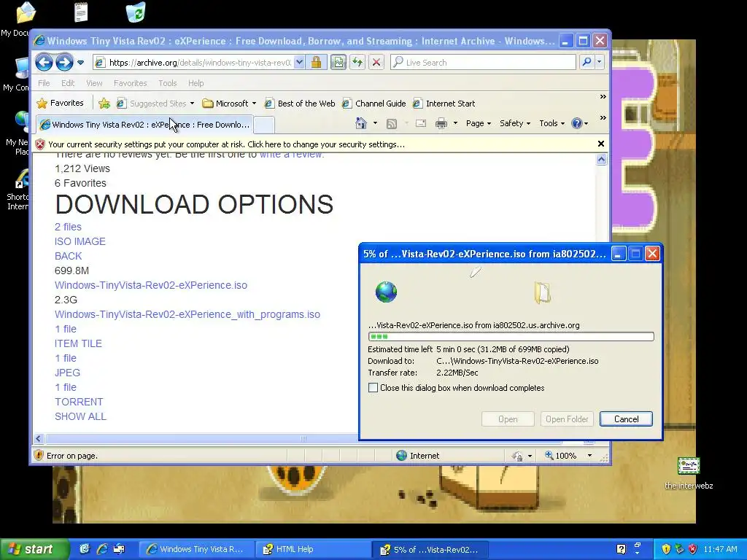Viewport: 747px width, 560px height.
Task: Expand the address bar URL history dropdown
Action: pyautogui.click(x=299, y=63)
